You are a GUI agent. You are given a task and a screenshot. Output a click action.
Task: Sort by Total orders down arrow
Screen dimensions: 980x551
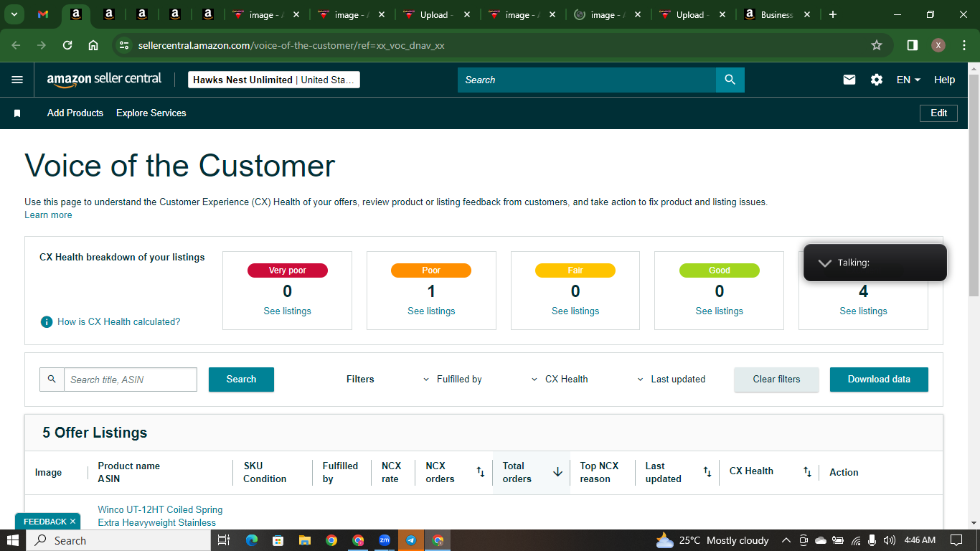pyautogui.click(x=557, y=472)
